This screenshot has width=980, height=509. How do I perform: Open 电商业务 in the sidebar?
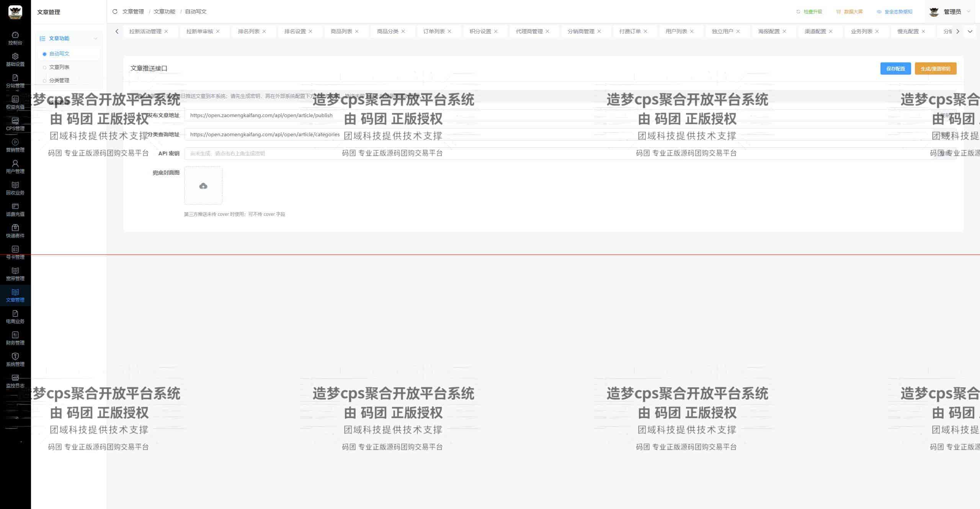[15, 317]
